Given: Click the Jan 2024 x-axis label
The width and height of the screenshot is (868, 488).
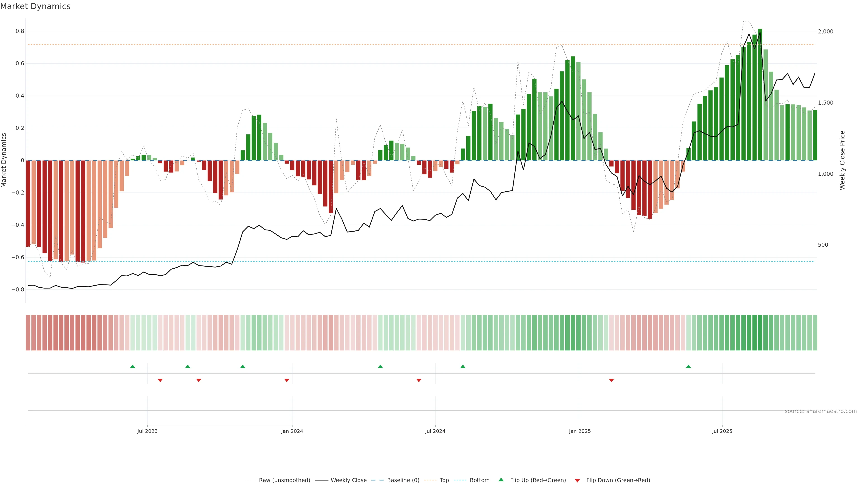Looking at the screenshot, I should 292,431.
